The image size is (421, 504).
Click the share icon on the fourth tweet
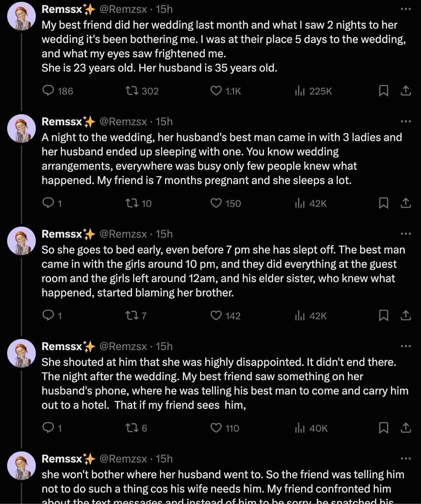tap(406, 428)
